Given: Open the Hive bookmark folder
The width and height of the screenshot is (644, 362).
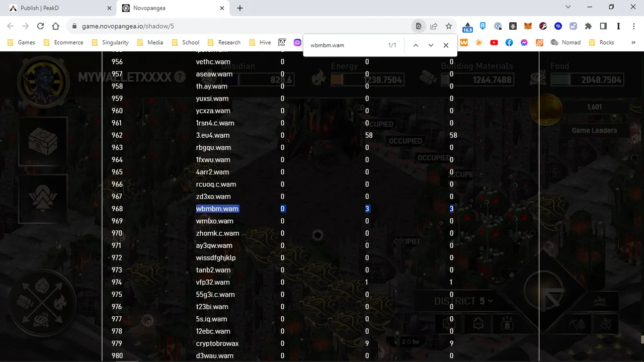Looking at the screenshot, I should click(261, 43).
